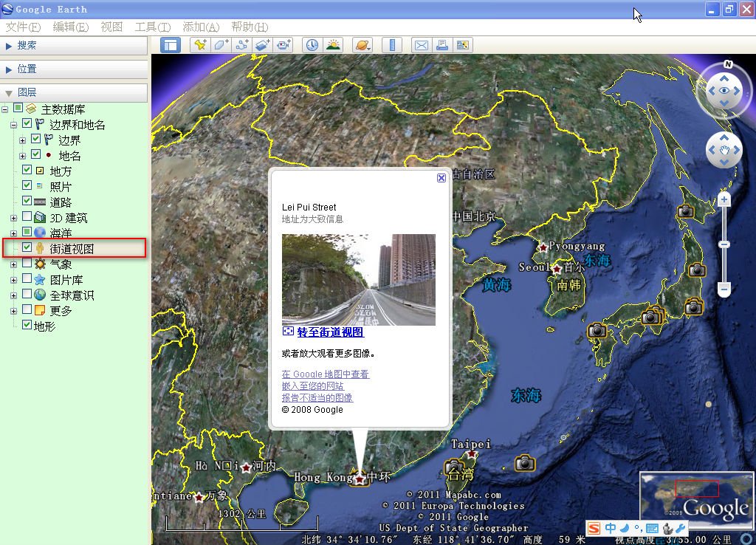This screenshot has width=756, height=545.
Task: Open the 添加 menu
Action: pos(201,27)
